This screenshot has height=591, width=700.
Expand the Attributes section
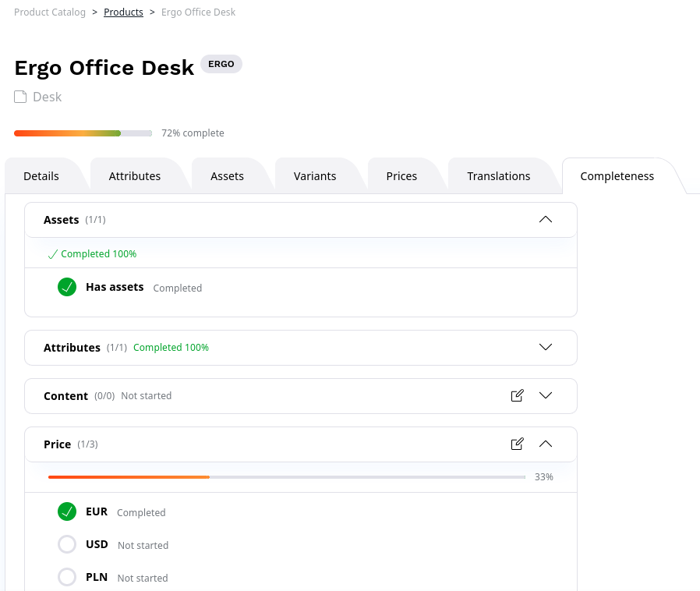pos(546,347)
